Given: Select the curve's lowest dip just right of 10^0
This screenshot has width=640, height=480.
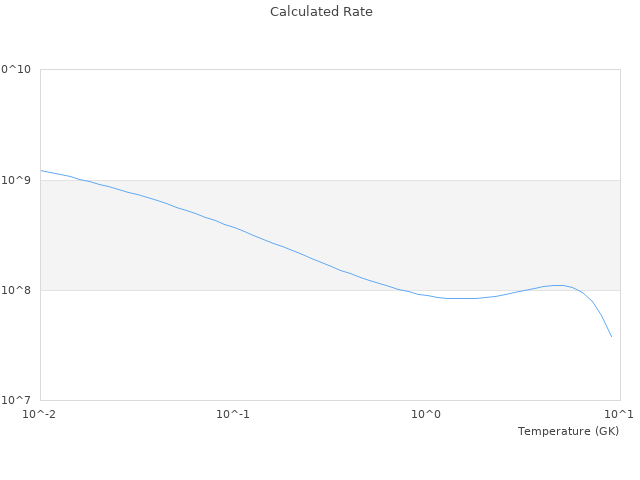Looking at the screenshot, I should (462, 298).
